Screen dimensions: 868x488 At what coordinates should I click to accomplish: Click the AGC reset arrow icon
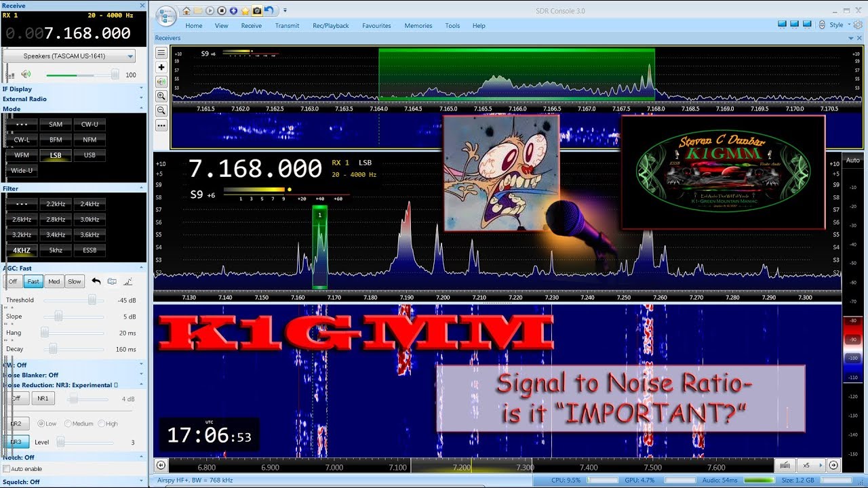coord(96,281)
